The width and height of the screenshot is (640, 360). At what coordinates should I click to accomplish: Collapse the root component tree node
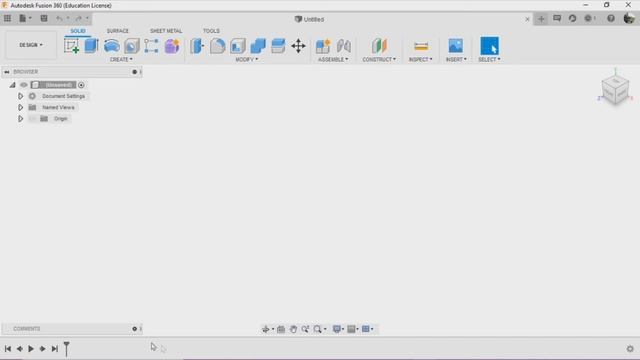pos(13,85)
